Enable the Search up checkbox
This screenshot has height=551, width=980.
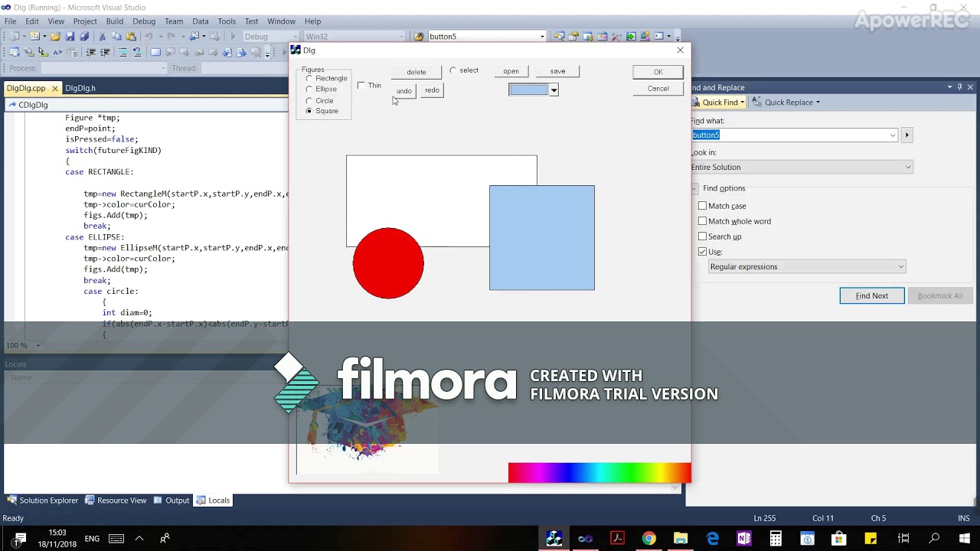[702, 236]
